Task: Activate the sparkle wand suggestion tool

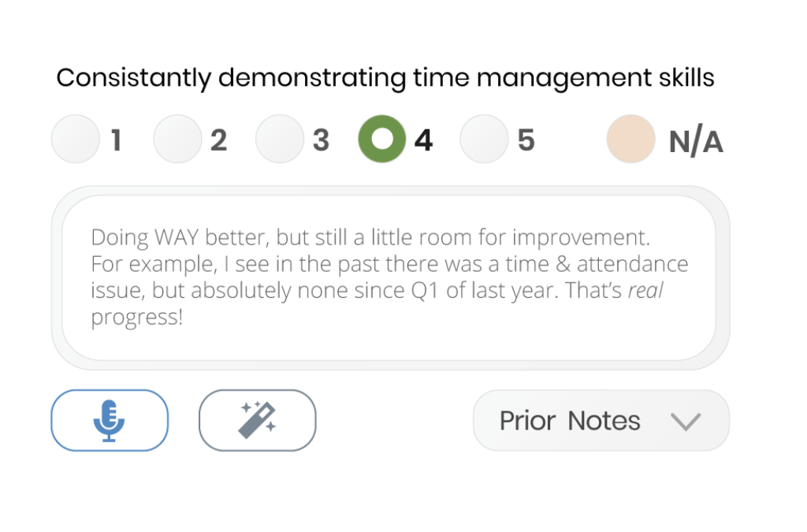Action: click(x=257, y=420)
